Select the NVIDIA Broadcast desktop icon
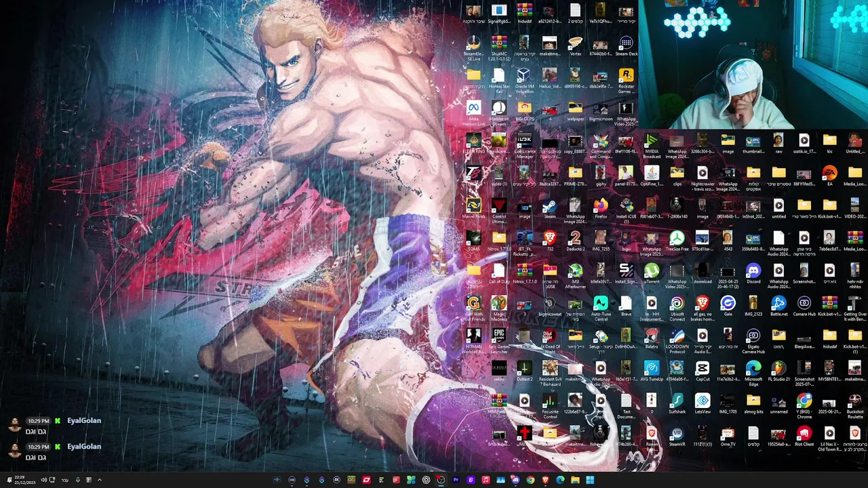The height and width of the screenshot is (488, 868). [652, 145]
